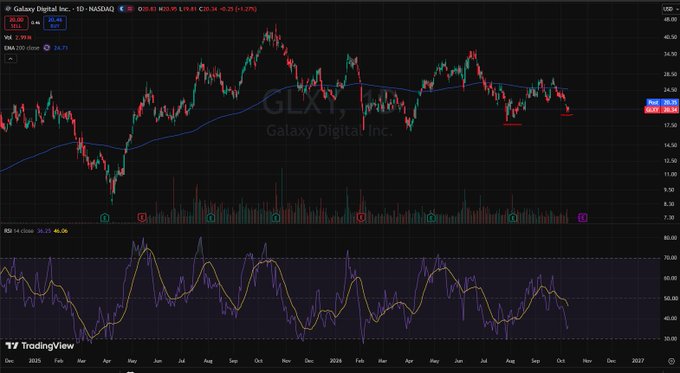Click the 2.99M volume value
This screenshot has width=680, height=373.
click(x=22, y=38)
